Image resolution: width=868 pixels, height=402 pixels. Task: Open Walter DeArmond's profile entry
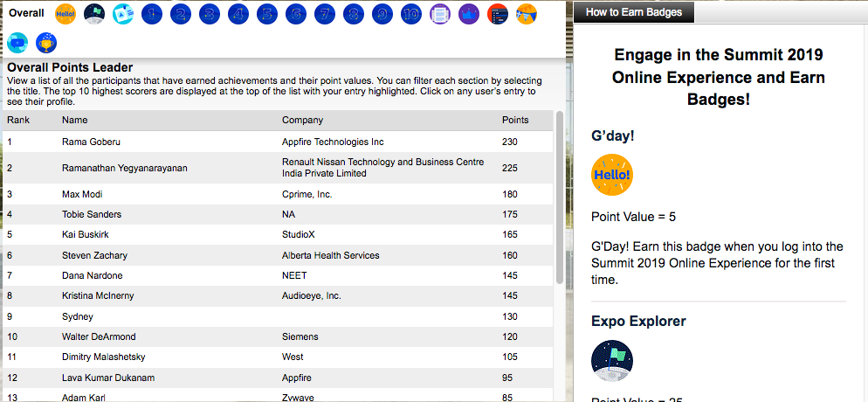[278, 336]
